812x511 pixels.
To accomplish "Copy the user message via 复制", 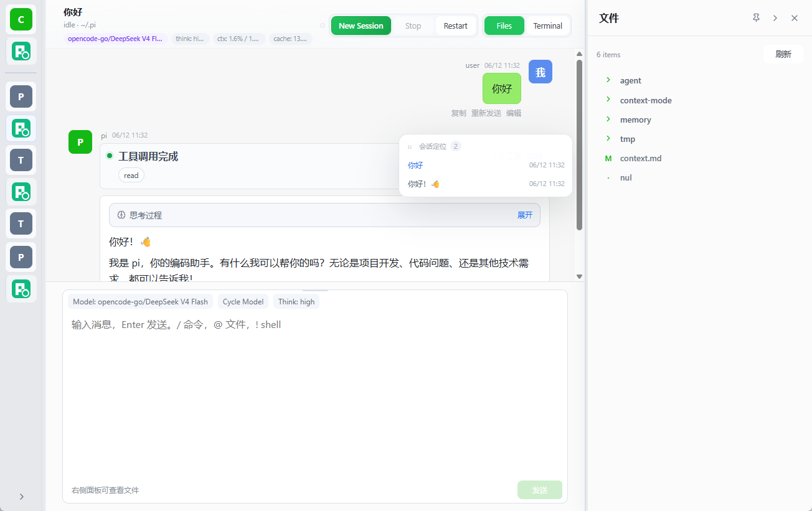I will pyautogui.click(x=458, y=113).
